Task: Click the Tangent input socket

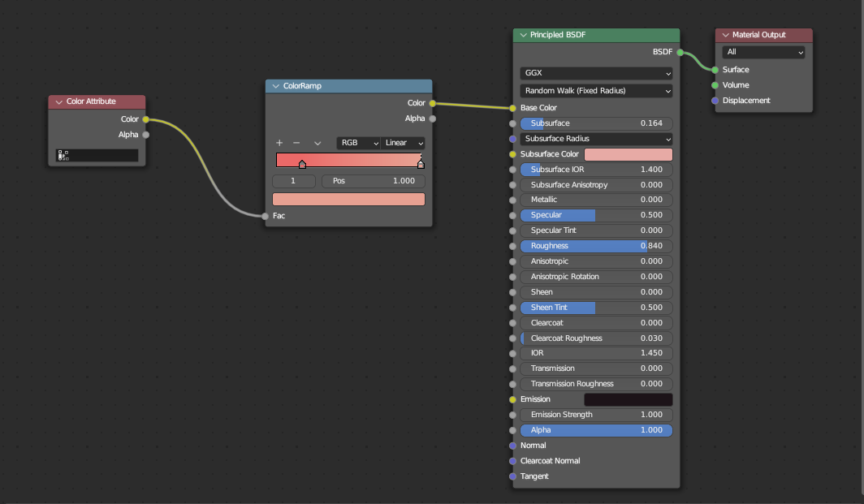Action: 513,476
